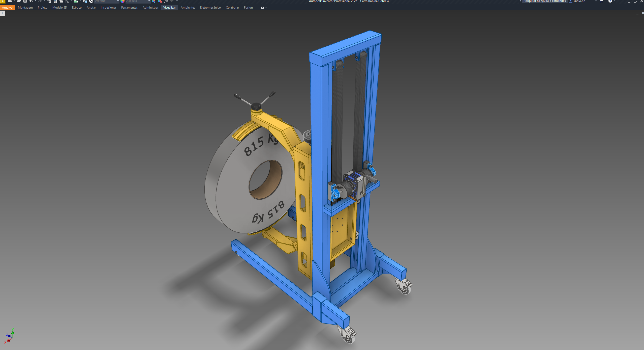Open the Aspecto appearance dropdown
This screenshot has width=644, height=350.
click(x=138, y=1)
